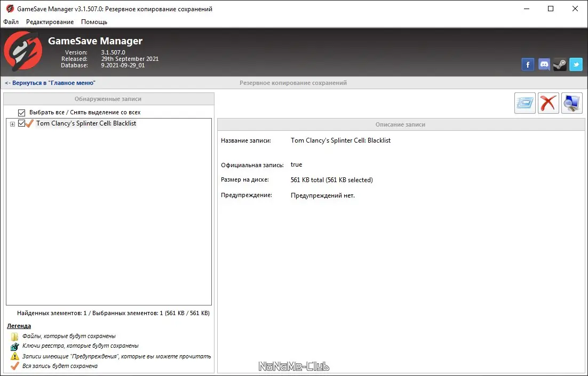
Task: Open the Помощь menu
Action: [x=94, y=22]
